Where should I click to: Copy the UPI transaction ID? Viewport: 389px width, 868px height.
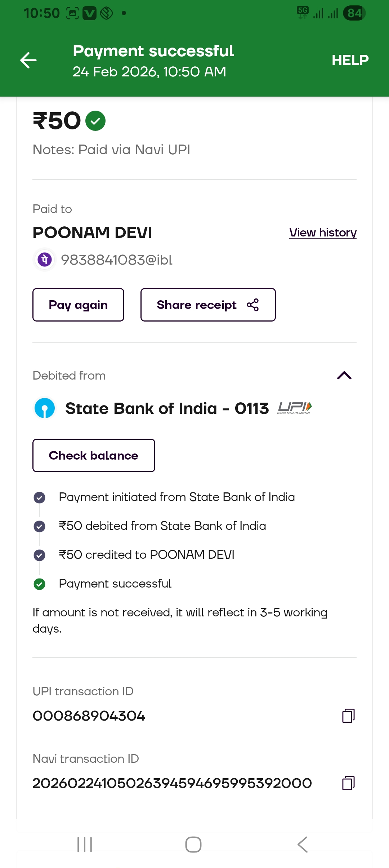pyautogui.click(x=348, y=716)
